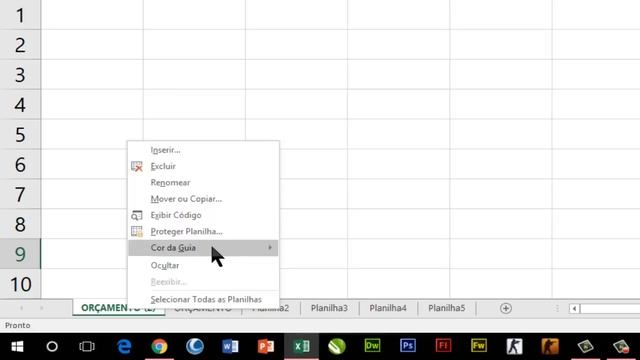This screenshot has height=360, width=640.
Task: Open PowerPoint from the taskbar
Action: (266, 347)
